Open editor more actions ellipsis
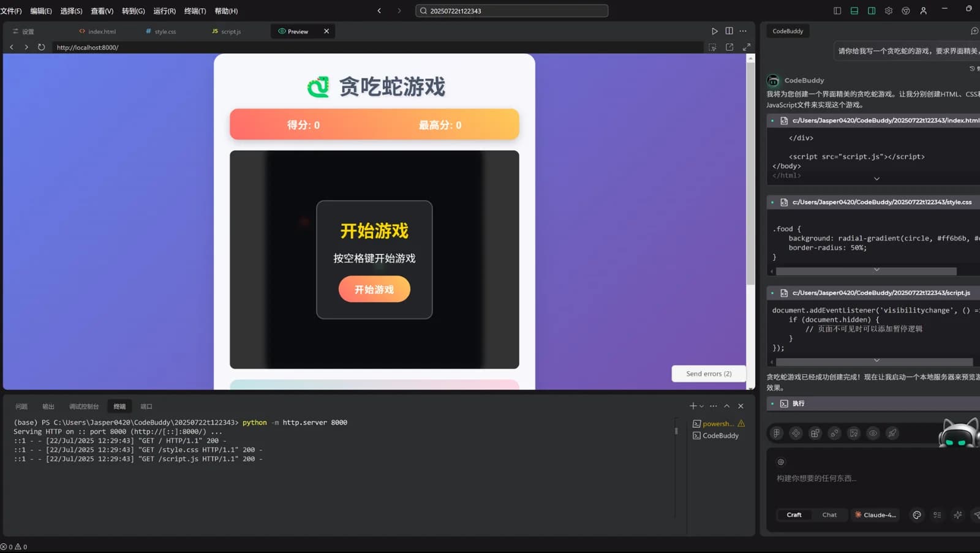The height and width of the screenshot is (553, 980). pyautogui.click(x=743, y=31)
